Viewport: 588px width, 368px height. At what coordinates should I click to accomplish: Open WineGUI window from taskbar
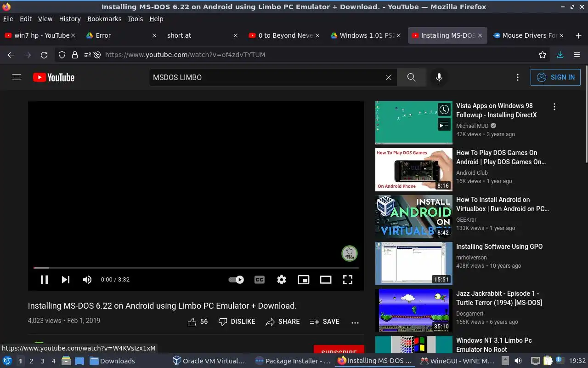click(x=458, y=361)
